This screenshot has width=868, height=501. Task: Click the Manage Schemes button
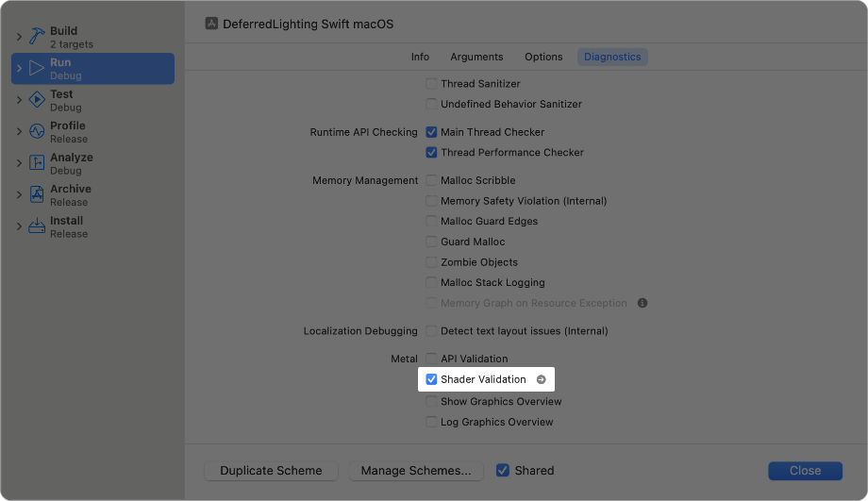[416, 471]
